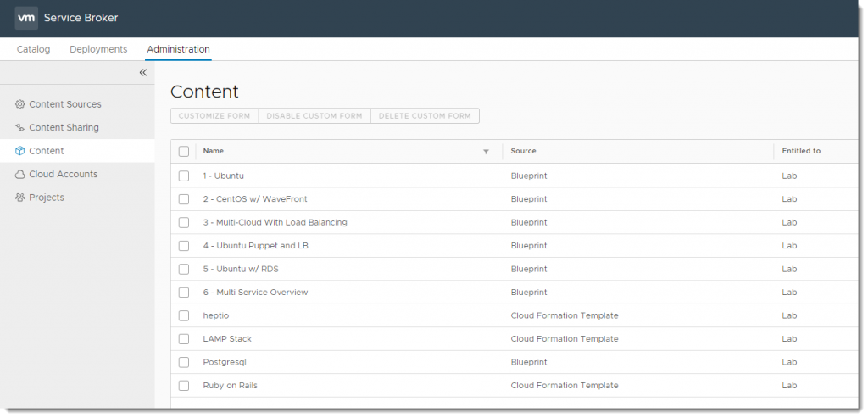Switch to the Catalog tab
The height and width of the screenshot is (418, 868).
[x=33, y=49]
